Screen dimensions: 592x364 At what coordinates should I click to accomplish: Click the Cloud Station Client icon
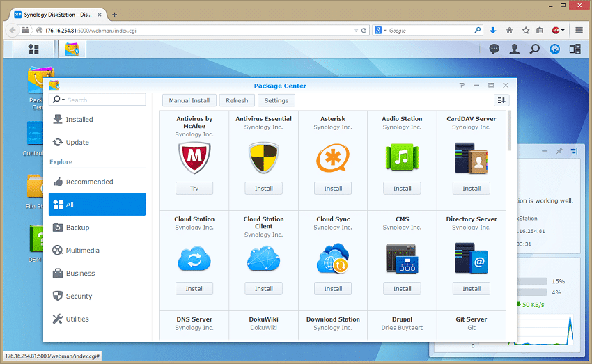[x=263, y=258]
